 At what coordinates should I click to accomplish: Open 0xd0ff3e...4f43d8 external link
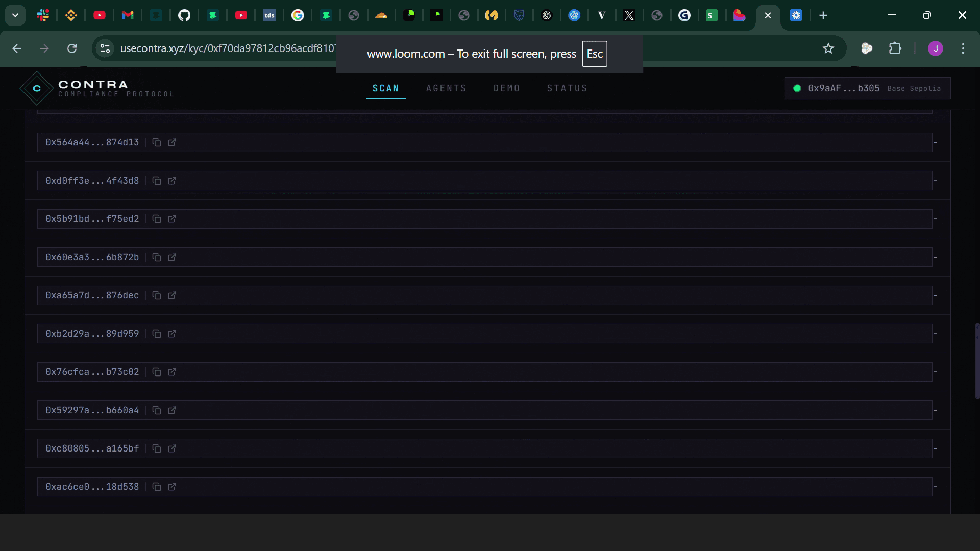click(172, 181)
